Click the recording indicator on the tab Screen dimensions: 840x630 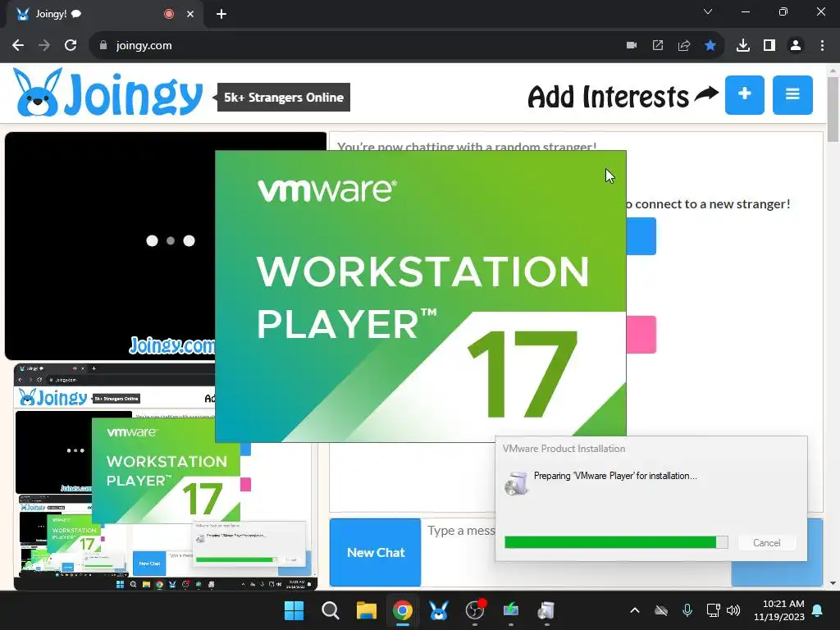(169, 14)
